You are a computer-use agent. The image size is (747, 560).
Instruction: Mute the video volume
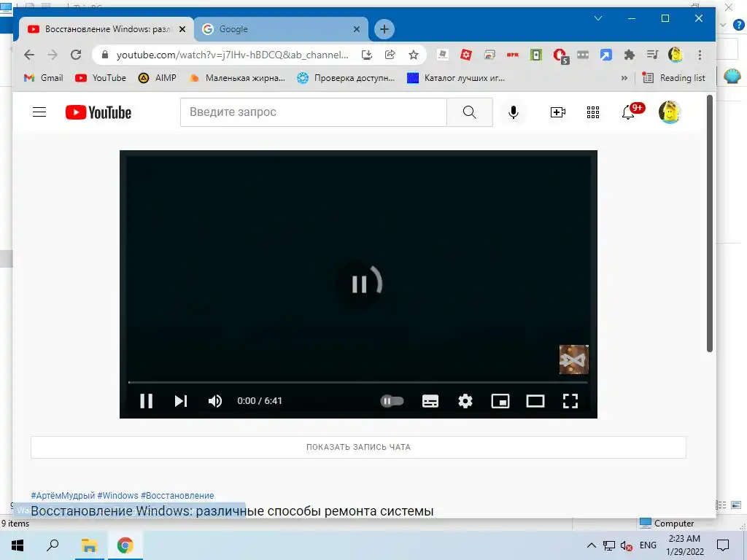(215, 401)
